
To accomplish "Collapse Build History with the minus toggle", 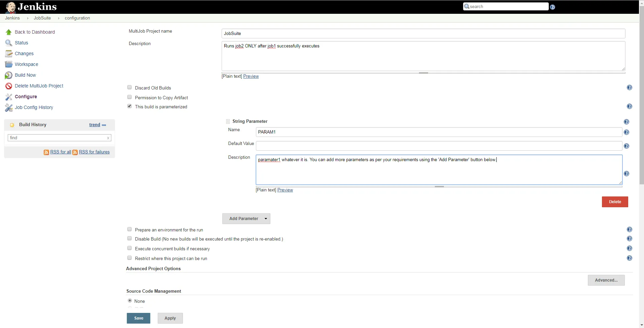I will tap(104, 125).
